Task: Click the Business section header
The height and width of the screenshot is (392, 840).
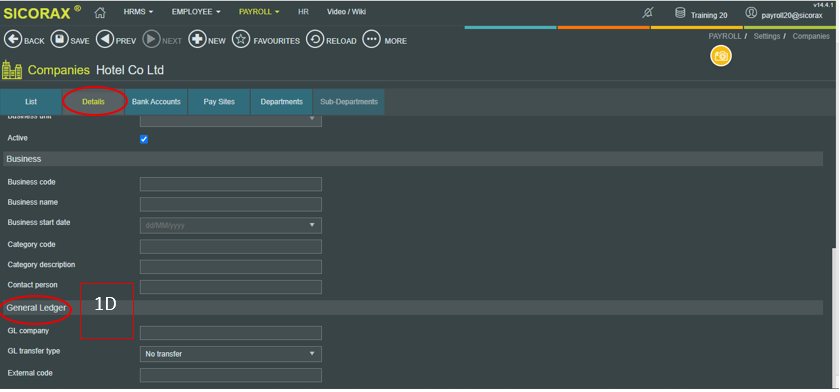Action: point(413,159)
